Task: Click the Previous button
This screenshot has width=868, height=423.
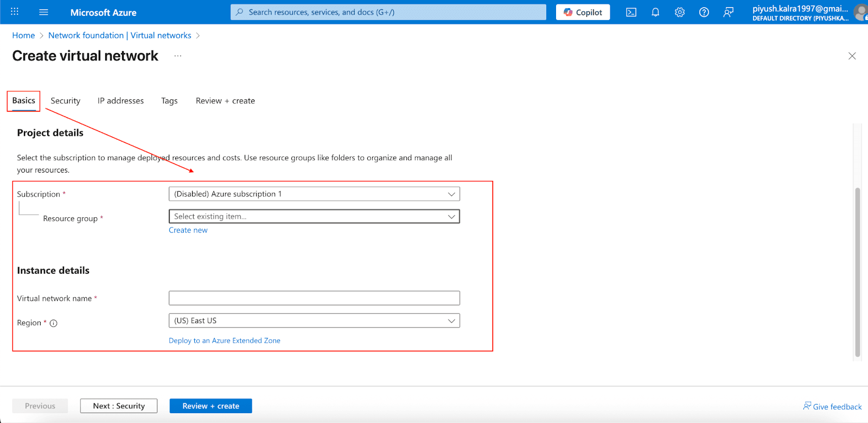Action: (40, 406)
